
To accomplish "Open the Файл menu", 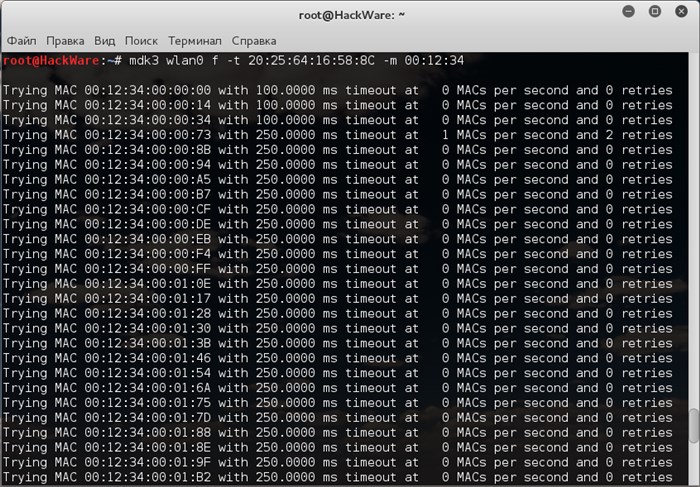I will pyautogui.click(x=21, y=41).
